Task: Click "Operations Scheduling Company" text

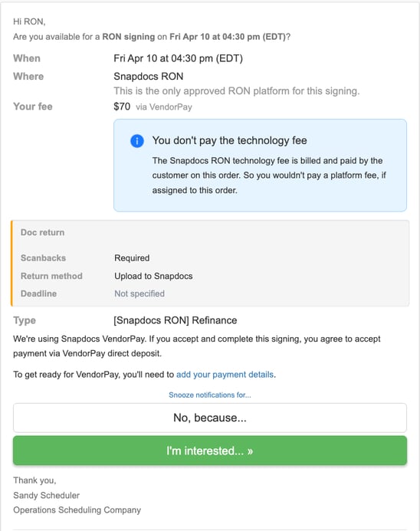Action: (77, 510)
